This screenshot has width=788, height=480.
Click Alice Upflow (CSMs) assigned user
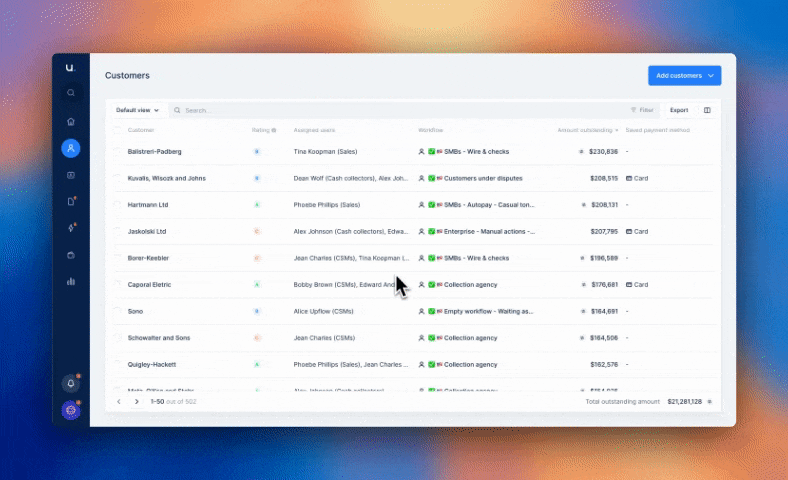323,311
